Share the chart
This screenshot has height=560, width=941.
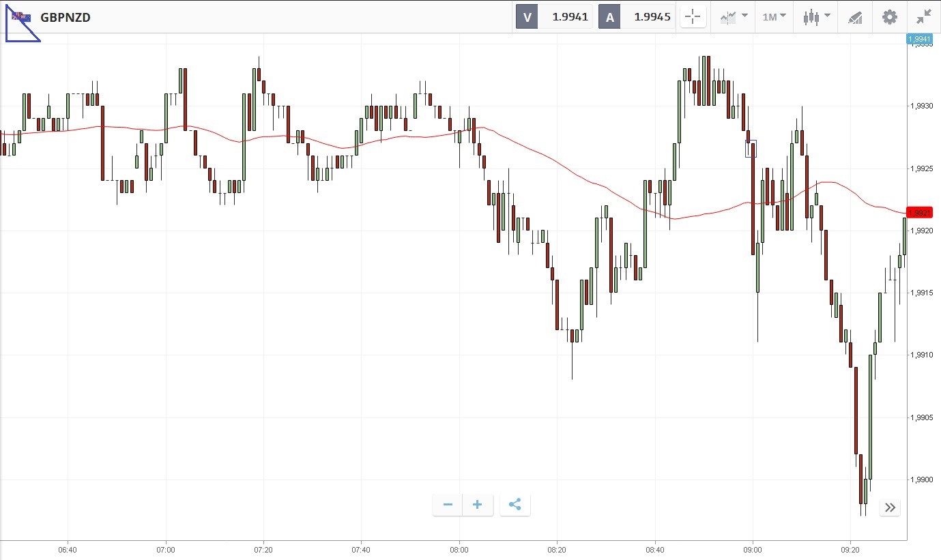point(515,505)
